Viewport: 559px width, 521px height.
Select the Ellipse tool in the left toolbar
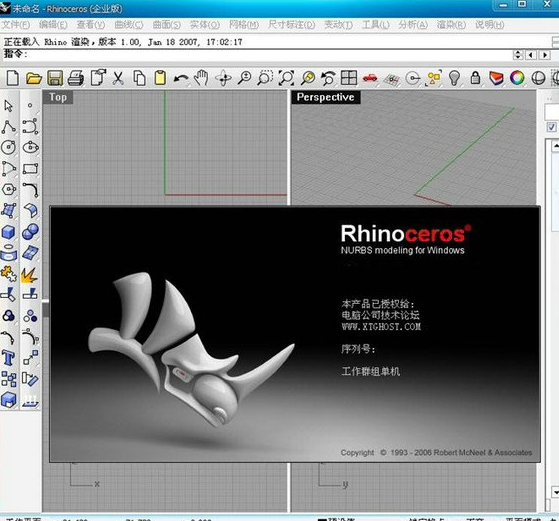coord(30,147)
